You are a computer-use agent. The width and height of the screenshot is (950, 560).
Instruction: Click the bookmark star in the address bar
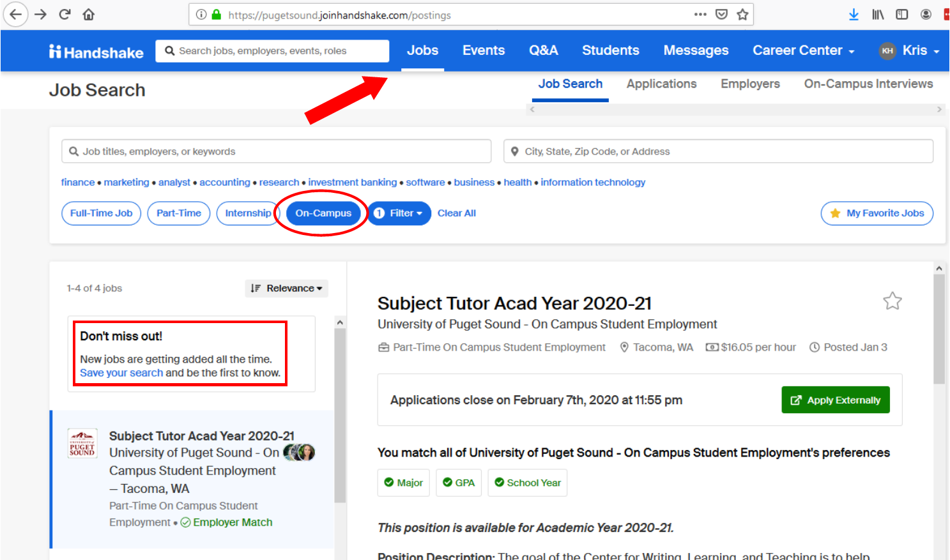pyautogui.click(x=742, y=15)
